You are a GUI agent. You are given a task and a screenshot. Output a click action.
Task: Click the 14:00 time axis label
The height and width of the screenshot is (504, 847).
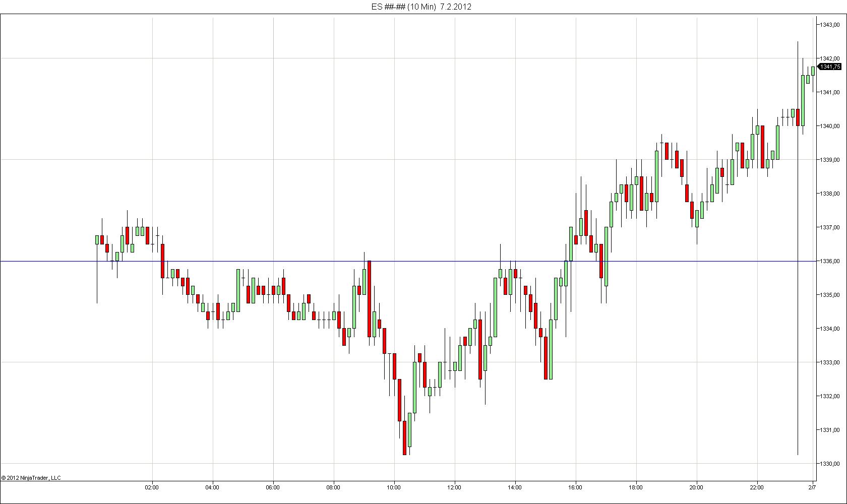(515, 487)
